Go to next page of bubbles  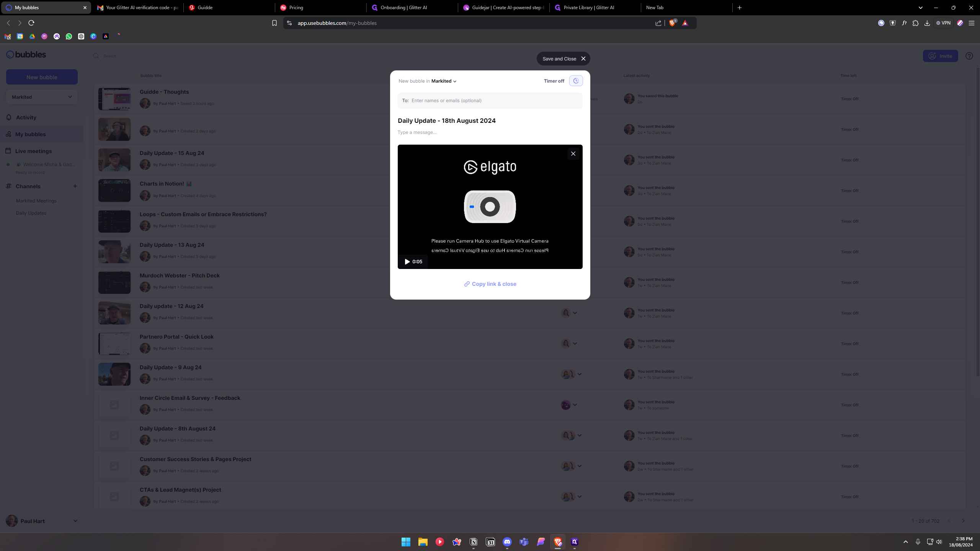coord(963,521)
